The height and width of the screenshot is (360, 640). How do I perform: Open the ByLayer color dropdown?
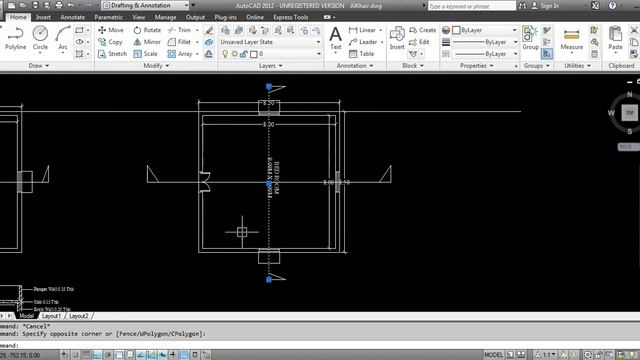(x=485, y=30)
